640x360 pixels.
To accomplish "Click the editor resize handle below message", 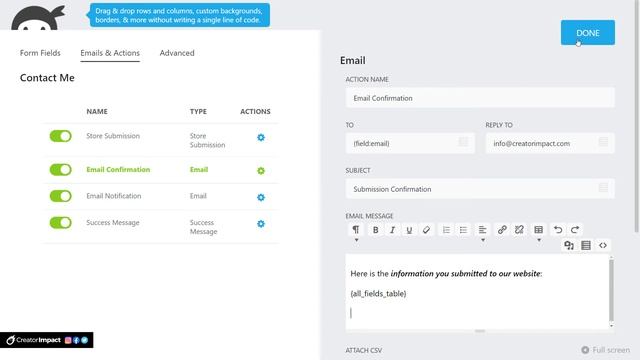I will pyautogui.click(x=480, y=331).
